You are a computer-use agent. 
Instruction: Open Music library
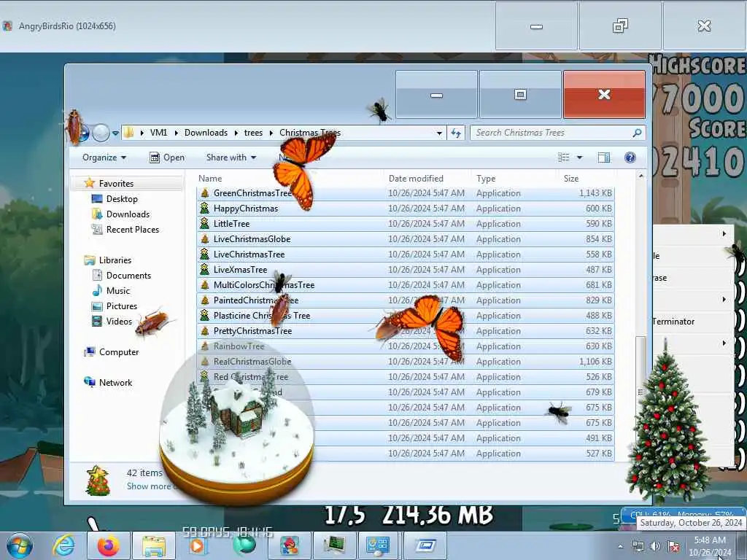[117, 290]
